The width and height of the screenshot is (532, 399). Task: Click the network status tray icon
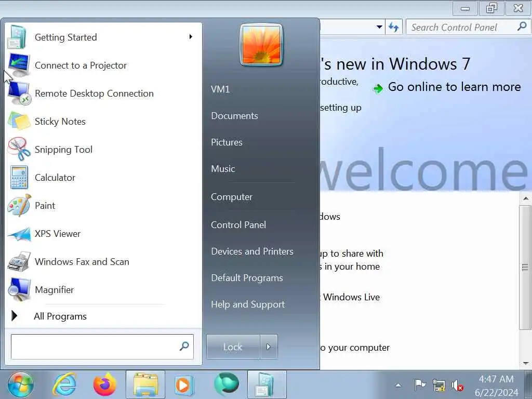[438, 385]
